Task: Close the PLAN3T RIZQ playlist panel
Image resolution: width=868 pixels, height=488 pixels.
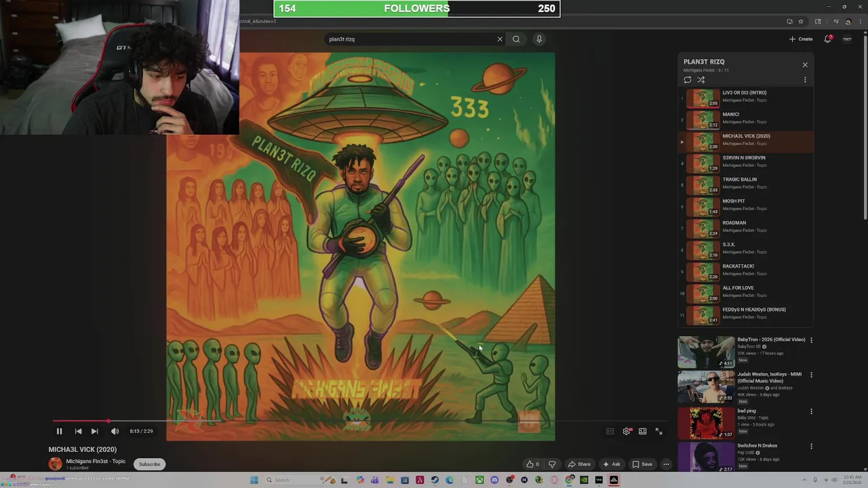Action: point(805,65)
